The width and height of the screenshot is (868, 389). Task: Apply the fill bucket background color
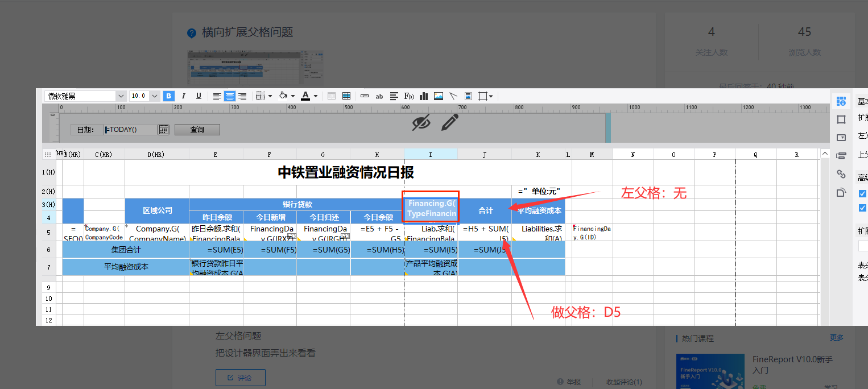click(283, 96)
